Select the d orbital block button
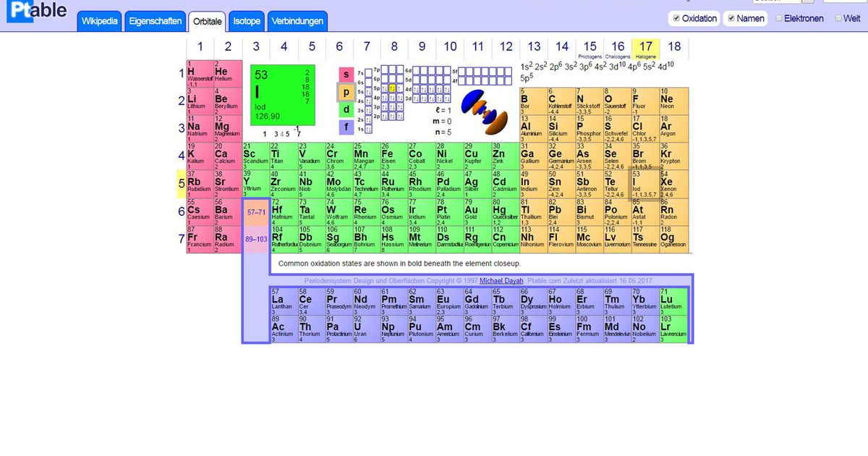The height and width of the screenshot is (456, 868). [x=346, y=109]
